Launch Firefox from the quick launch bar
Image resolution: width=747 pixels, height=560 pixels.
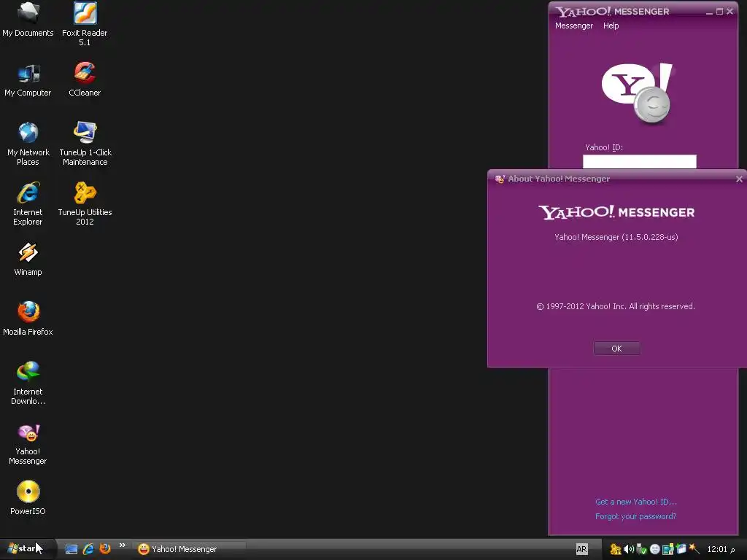(x=105, y=549)
